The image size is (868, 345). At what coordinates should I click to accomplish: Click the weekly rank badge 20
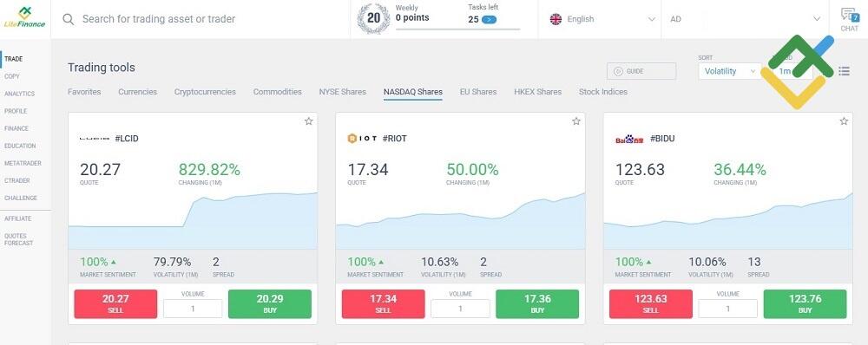(373, 18)
